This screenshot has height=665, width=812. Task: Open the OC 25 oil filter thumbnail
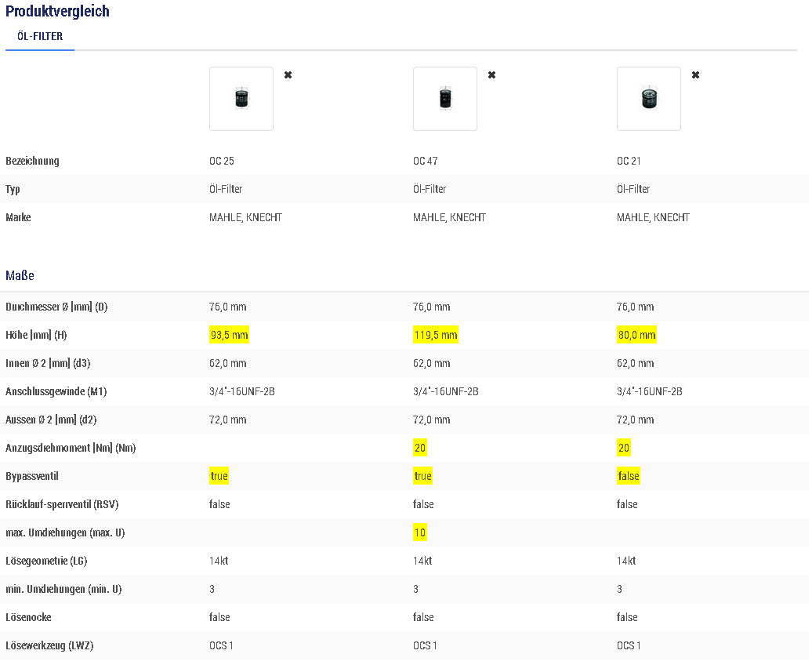(241, 99)
